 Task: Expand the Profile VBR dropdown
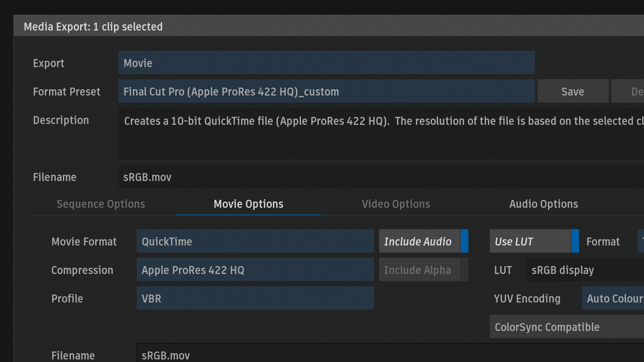click(x=255, y=298)
